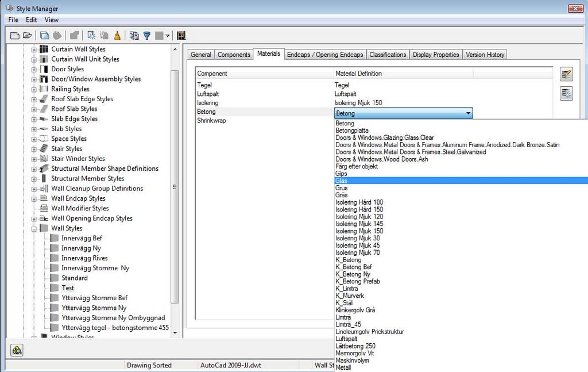Click the Toggle View toolbar icon
The width and height of the screenshot is (588, 372).
click(x=134, y=36)
